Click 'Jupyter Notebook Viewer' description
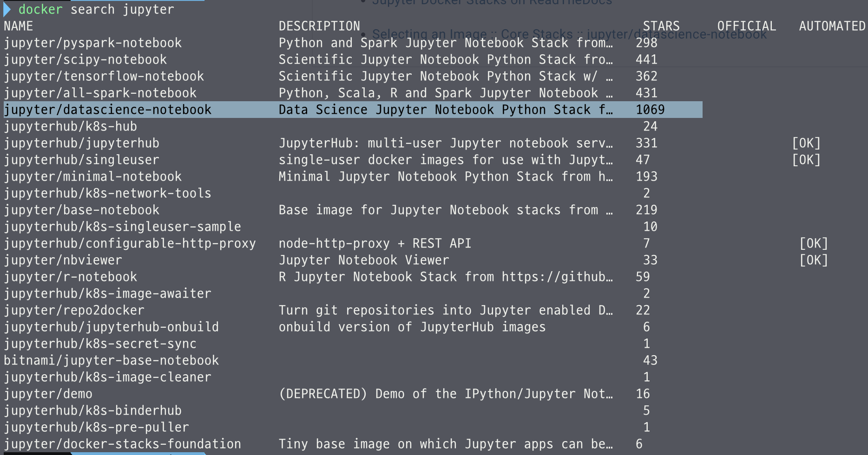The height and width of the screenshot is (455, 868). (x=364, y=260)
